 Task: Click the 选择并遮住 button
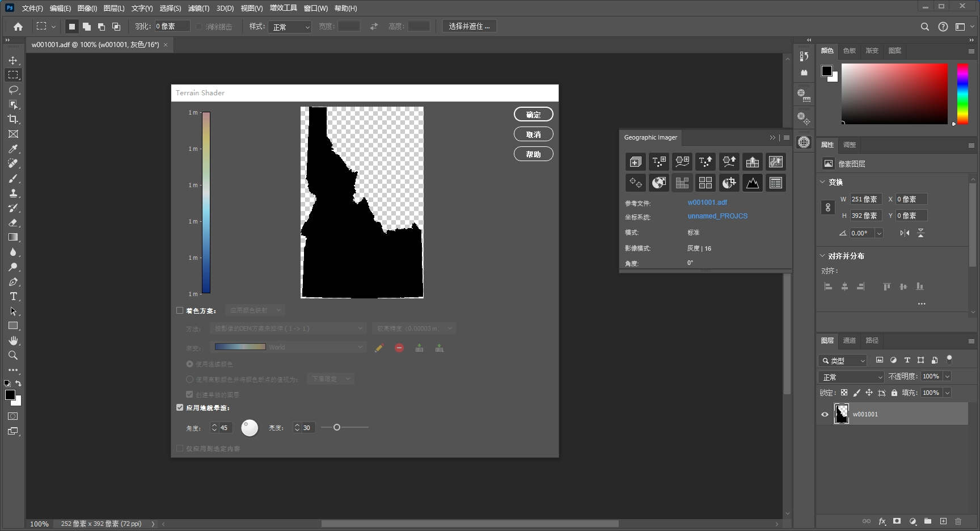pos(469,26)
